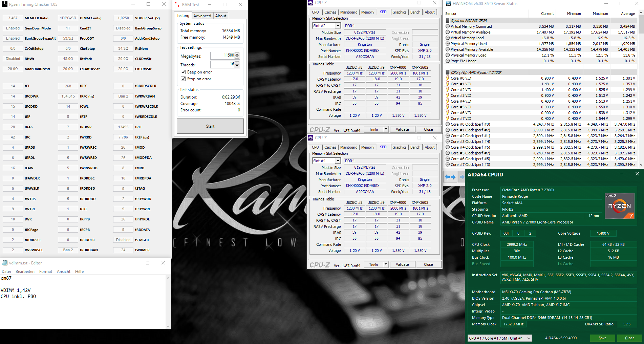
Task: Click the green Save button in AIDA64 CPUID
Action: [603, 338]
